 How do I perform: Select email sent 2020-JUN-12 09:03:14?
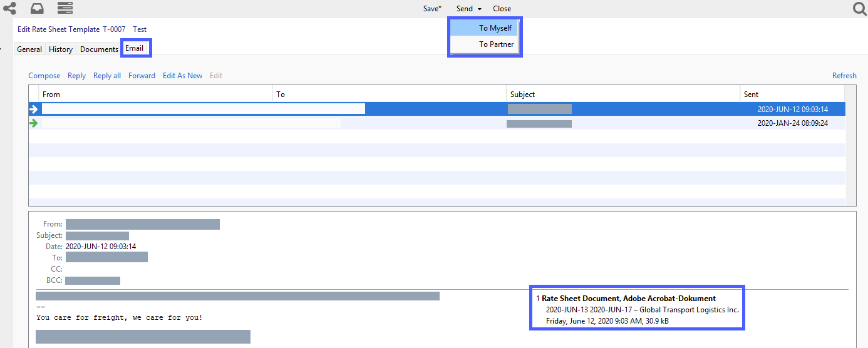coord(437,109)
